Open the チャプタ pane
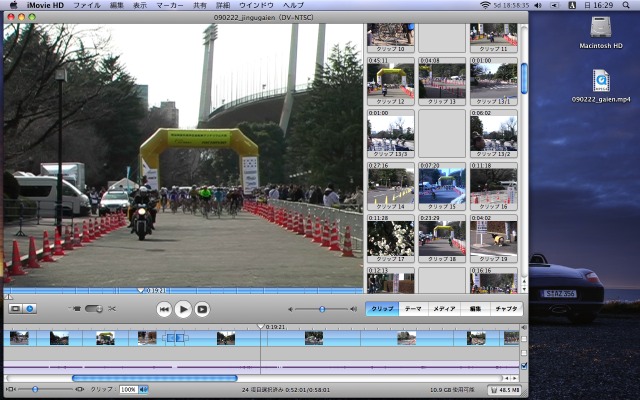The width and height of the screenshot is (640, 400). pos(507,309)
